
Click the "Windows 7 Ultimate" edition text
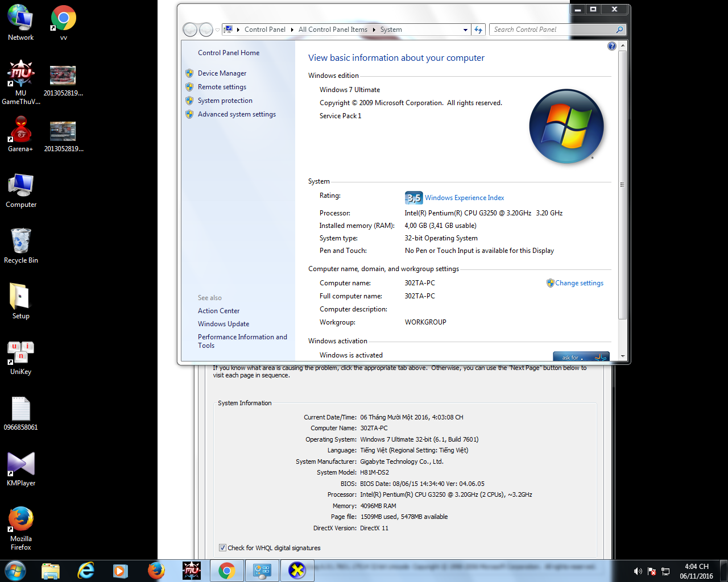(350, 90)
